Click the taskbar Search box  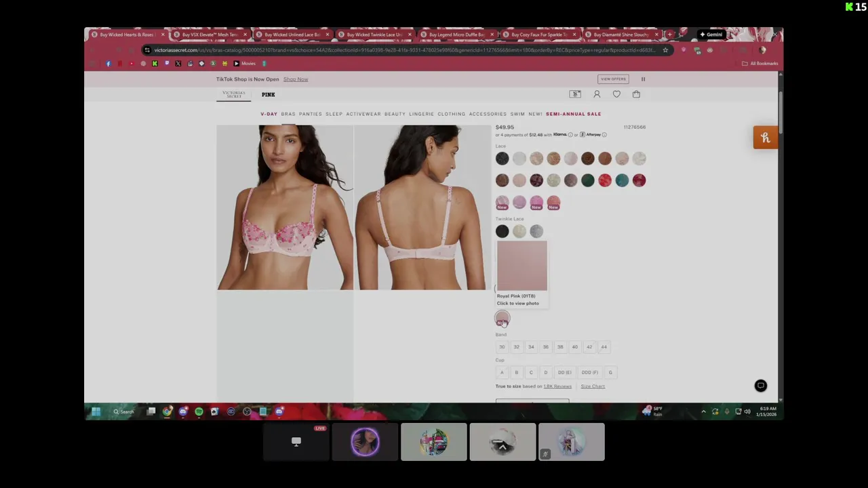coord(124,411)
